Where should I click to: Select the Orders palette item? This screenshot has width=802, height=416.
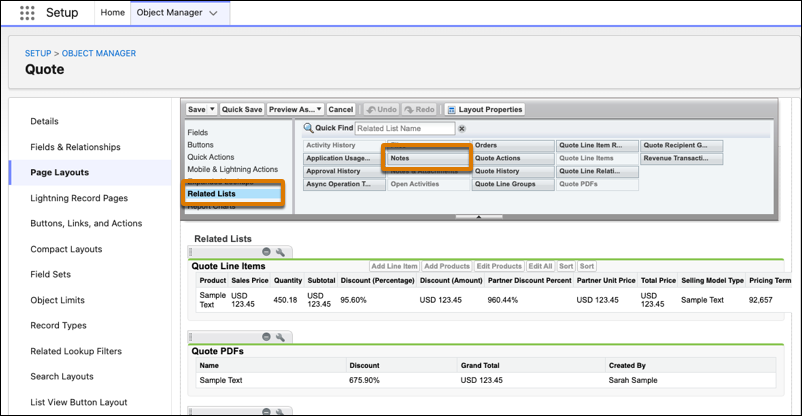[x=513, y=145]
